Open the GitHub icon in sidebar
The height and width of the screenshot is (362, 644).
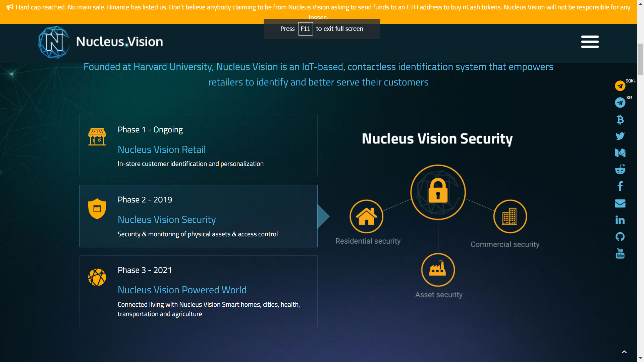pos(620,237)
